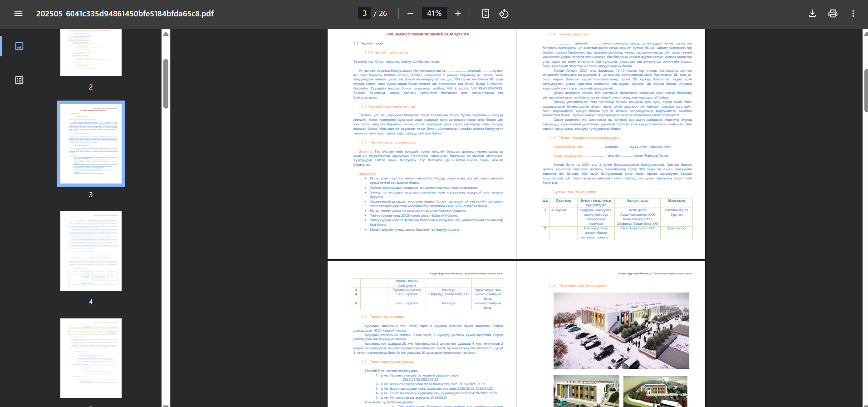This screenshot has height=407, width=868.
Task: Click the PDF file name title
Action: [x=125, y=14]
